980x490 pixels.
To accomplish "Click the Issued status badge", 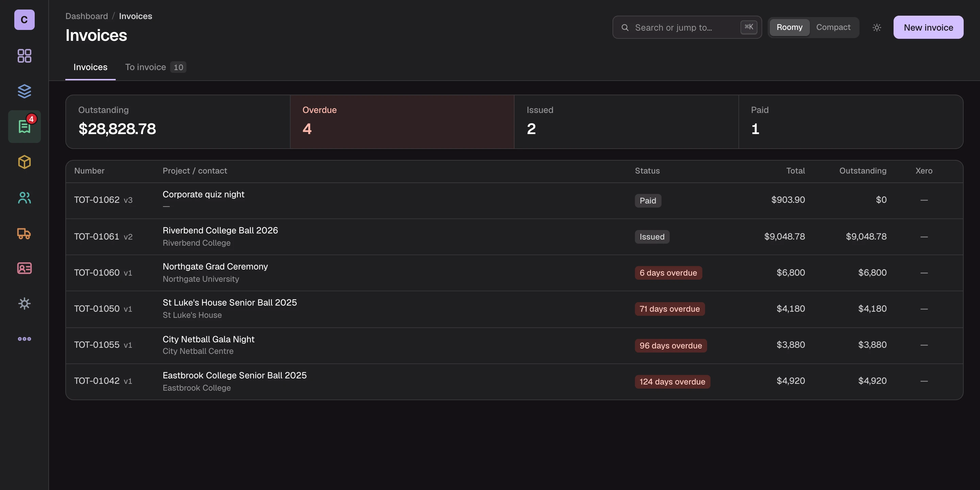I will pos(652,236).
